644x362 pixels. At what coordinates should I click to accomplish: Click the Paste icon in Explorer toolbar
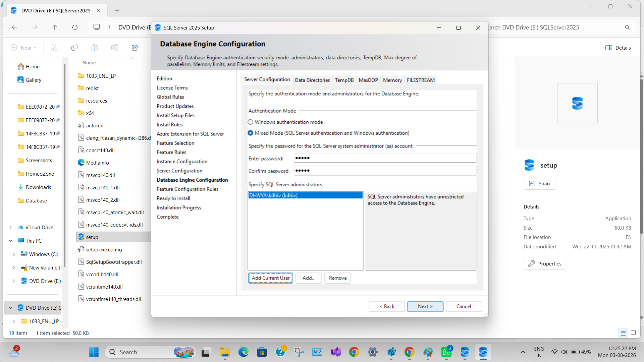[95, 48]
